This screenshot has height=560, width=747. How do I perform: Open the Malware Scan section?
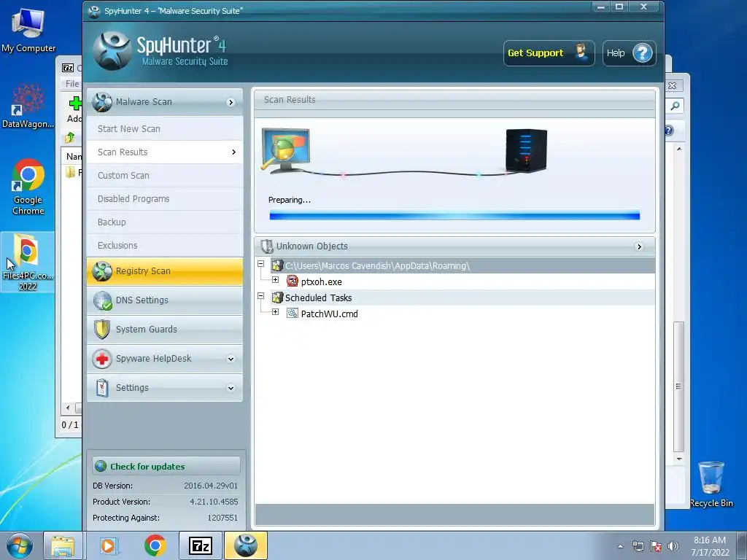coord(164,102)
